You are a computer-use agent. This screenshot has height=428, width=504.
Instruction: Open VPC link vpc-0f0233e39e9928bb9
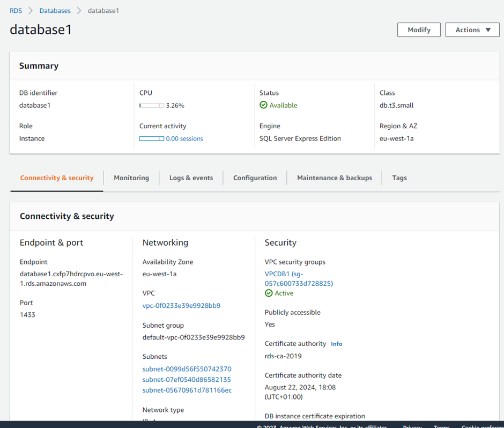tap(181, 306)
